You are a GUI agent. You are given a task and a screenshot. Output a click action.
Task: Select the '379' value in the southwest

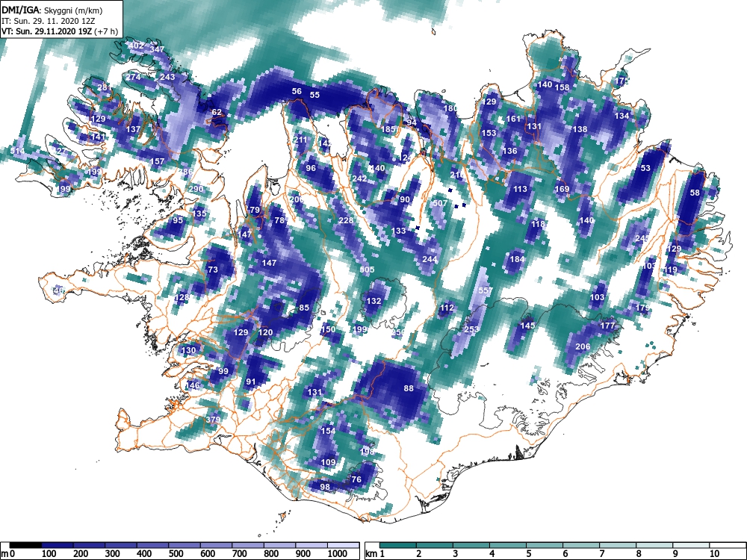[x=213, y=420]
